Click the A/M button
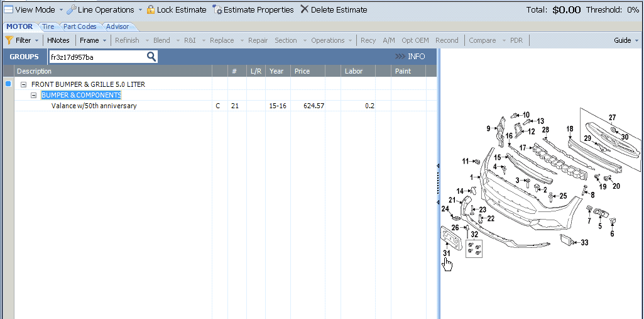Screen dimensions: 644x319 tap(388, 40)
